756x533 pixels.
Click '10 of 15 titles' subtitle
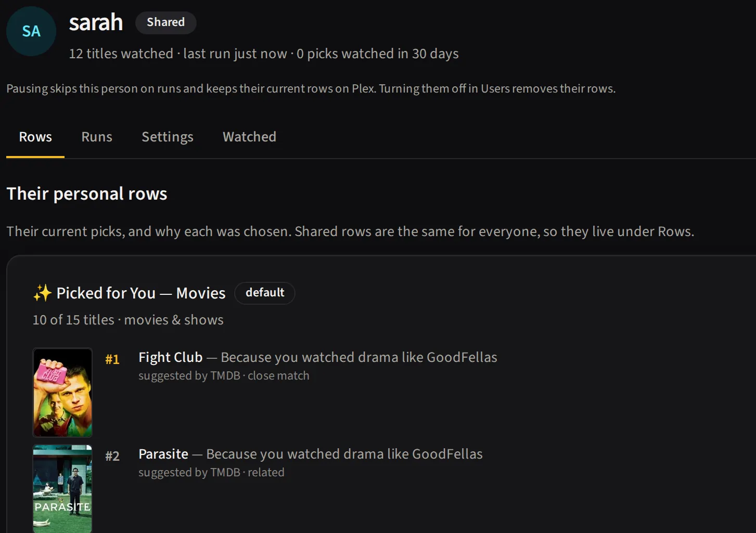(128, 320)
